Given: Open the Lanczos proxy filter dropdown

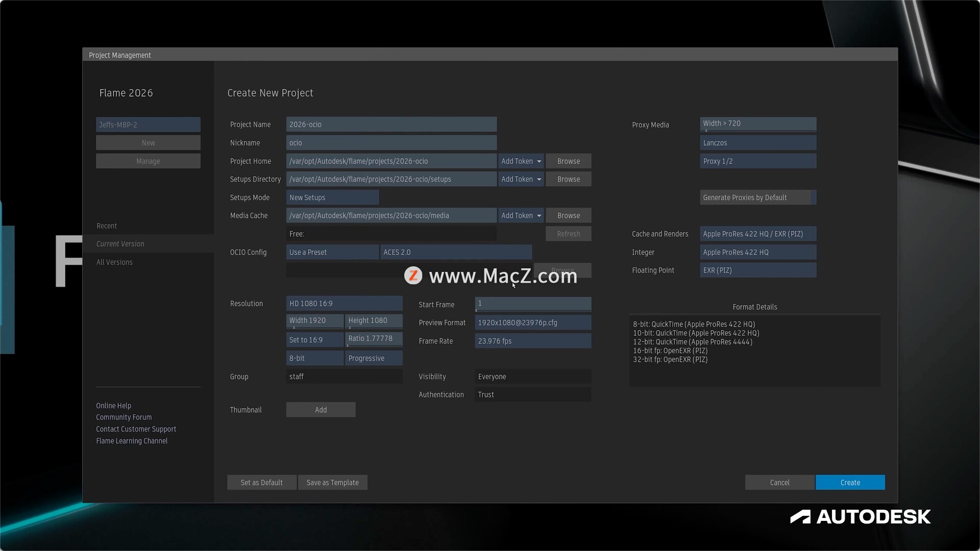Looking at the screenshot, I should (758, 143).
